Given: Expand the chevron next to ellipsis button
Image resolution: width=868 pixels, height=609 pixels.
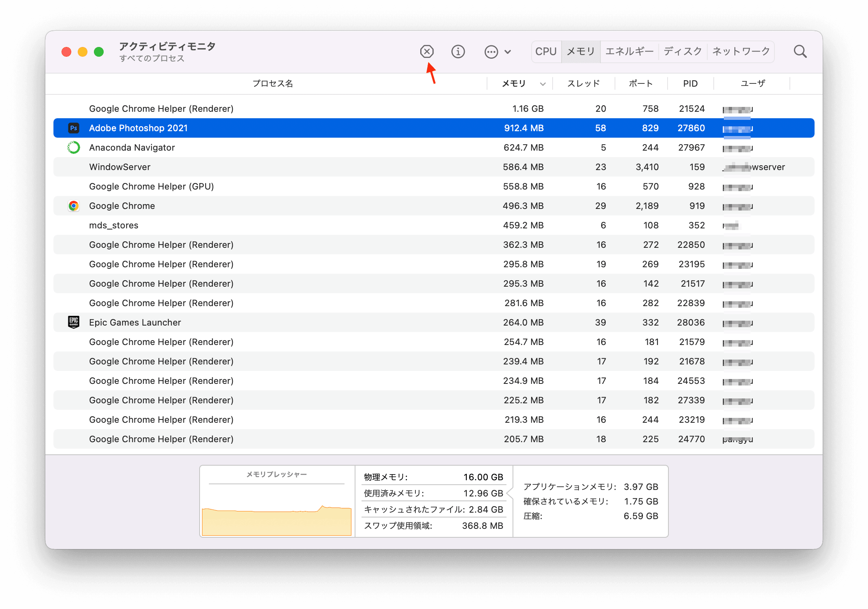Looking at the screenshot, I should [x=508, y=52].
